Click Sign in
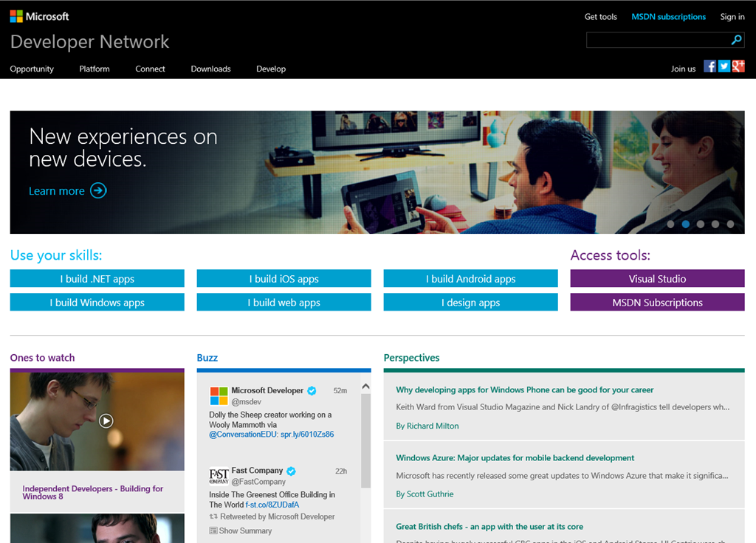 pyautogui.click(x=732, y=17)
